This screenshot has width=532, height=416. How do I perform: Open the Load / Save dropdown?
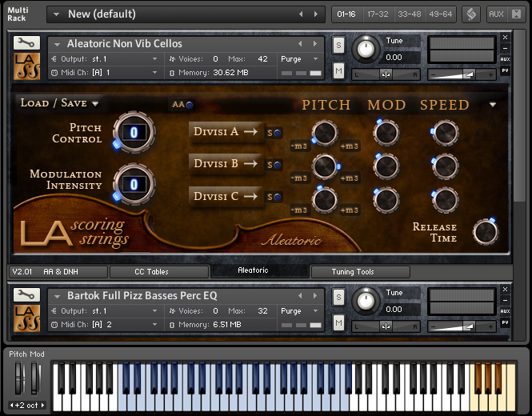(60, 103)
